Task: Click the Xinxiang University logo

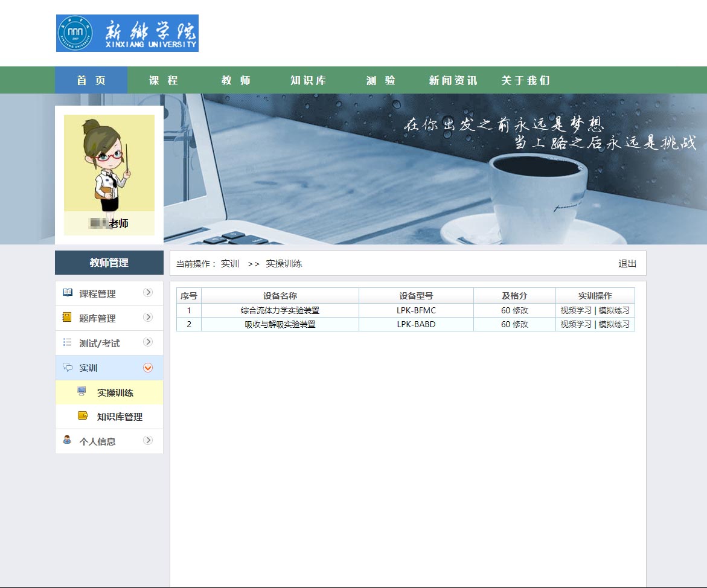Action: pyautogui.click(x=127, y=33)
